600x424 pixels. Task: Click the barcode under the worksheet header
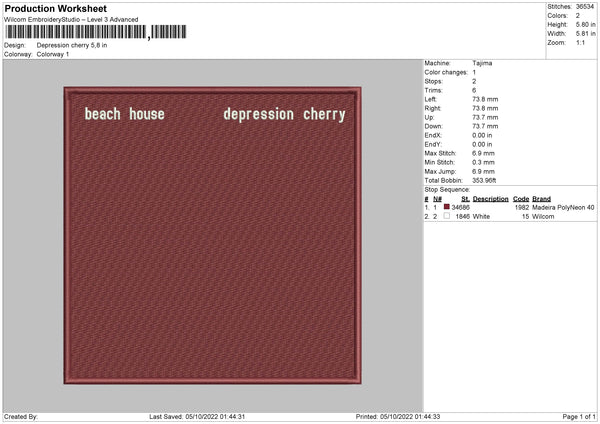point(96,32)
